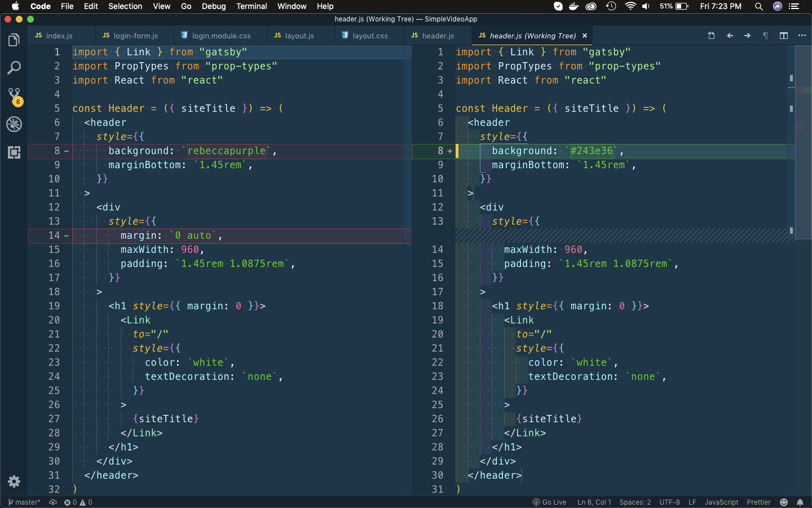Open Source Control view with 8 changes
Viewport: 812px width, 508px height.
coord(14,96)
